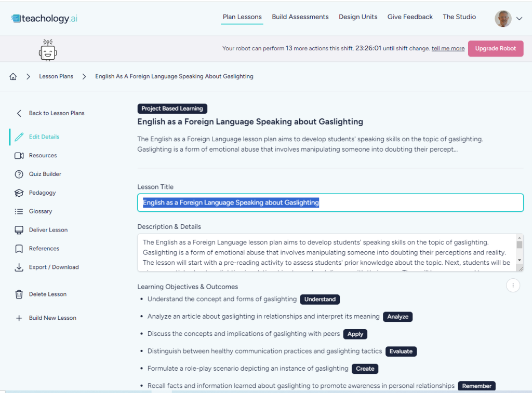This screenshot has height=393, width=532.
Task: Open Quiz Builder question mark icon
Action: click(x=19, y=174)
